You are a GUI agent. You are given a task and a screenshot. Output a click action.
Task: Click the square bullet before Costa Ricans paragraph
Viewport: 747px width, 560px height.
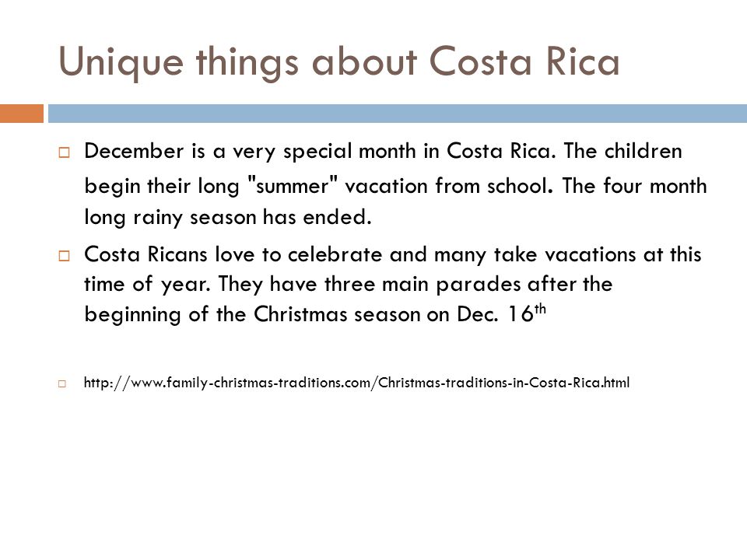pyautogui.click(x=64, y=256)
